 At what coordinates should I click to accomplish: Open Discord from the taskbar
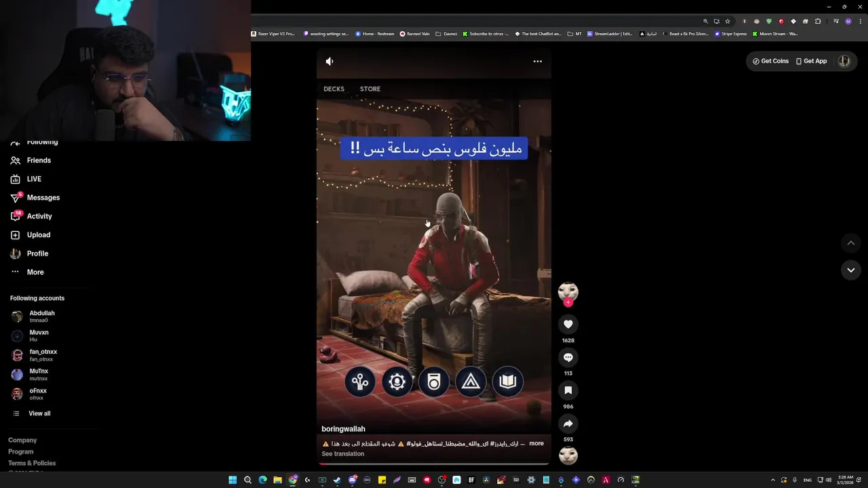pyautogui.click(x=353, y=480)
